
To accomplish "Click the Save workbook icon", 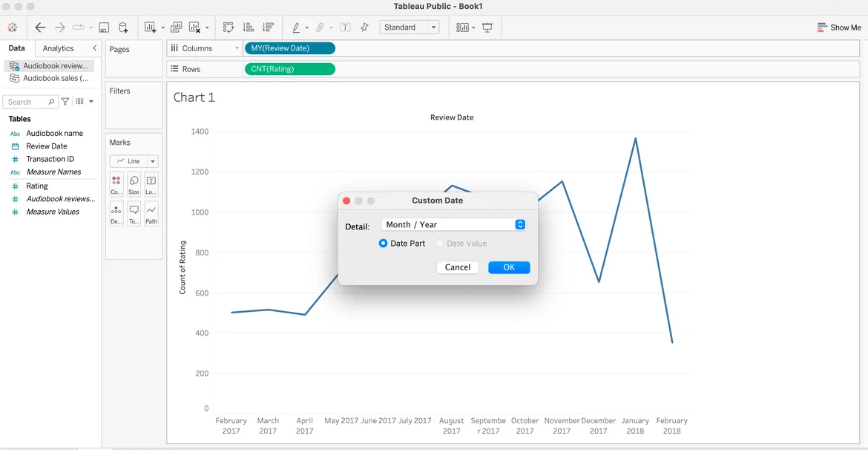I will point(104,27).
